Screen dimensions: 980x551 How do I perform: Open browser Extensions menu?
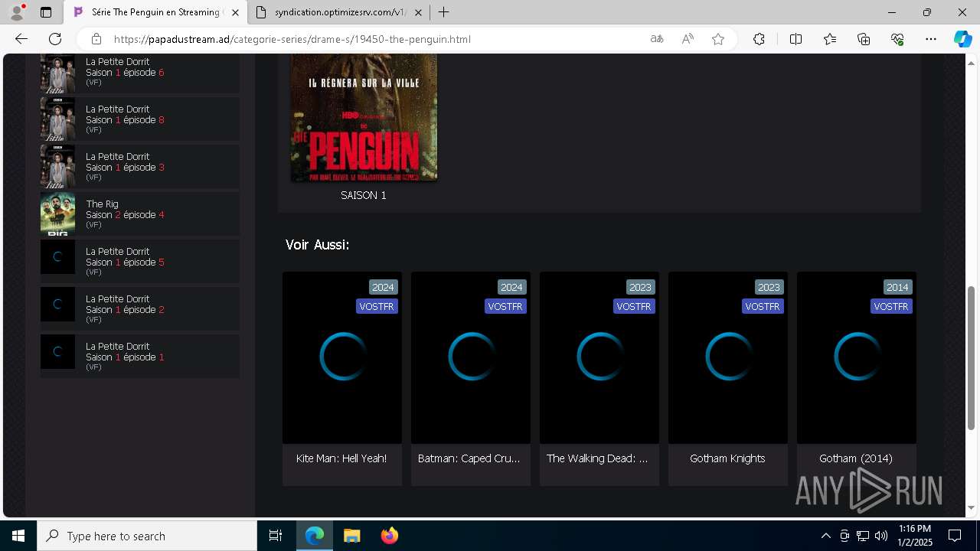point(759,39)
